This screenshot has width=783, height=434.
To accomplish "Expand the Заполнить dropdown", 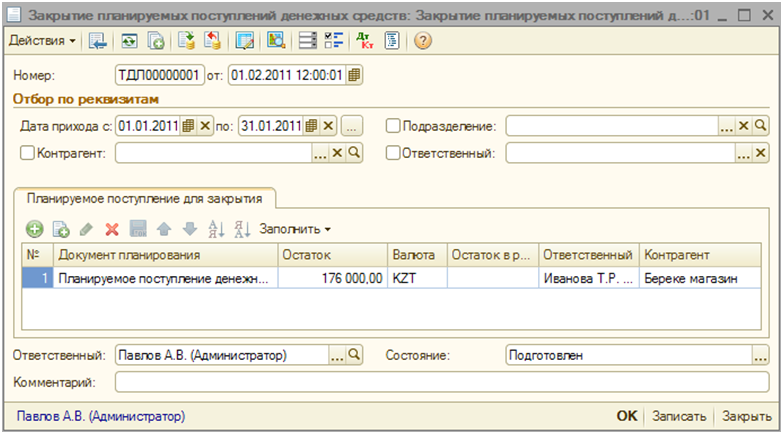I will (x=295, y=229).
